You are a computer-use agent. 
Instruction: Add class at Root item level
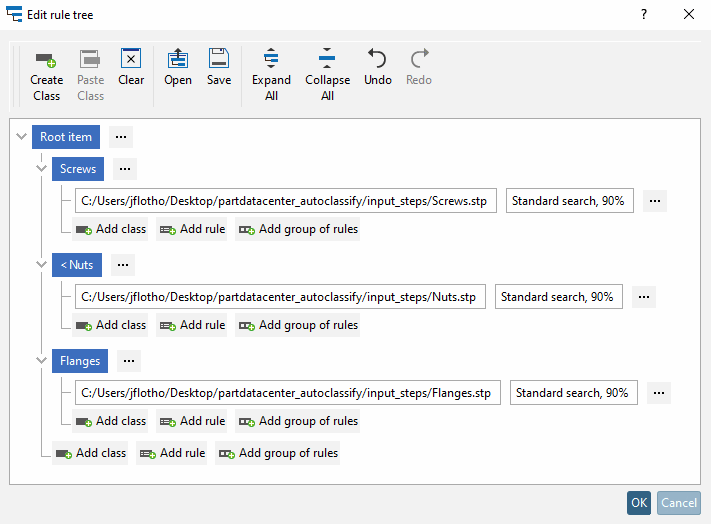90,453
